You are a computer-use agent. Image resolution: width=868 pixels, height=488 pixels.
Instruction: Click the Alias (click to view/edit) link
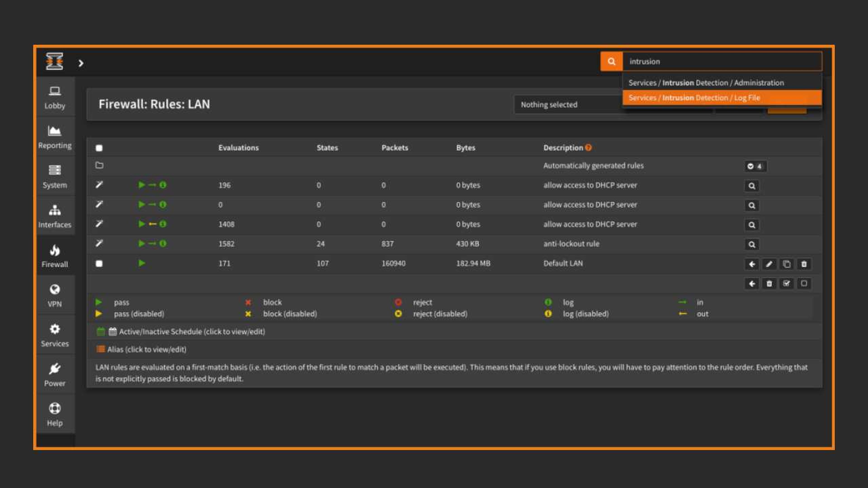(147, 349)
